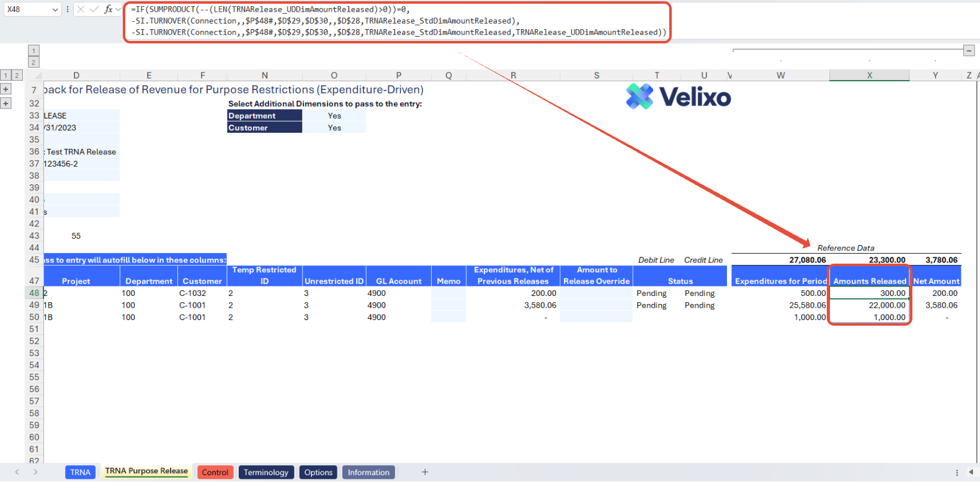Collapse the column group with minus button
This screenshot has height=482, width=980.
(x=968, y=50)
